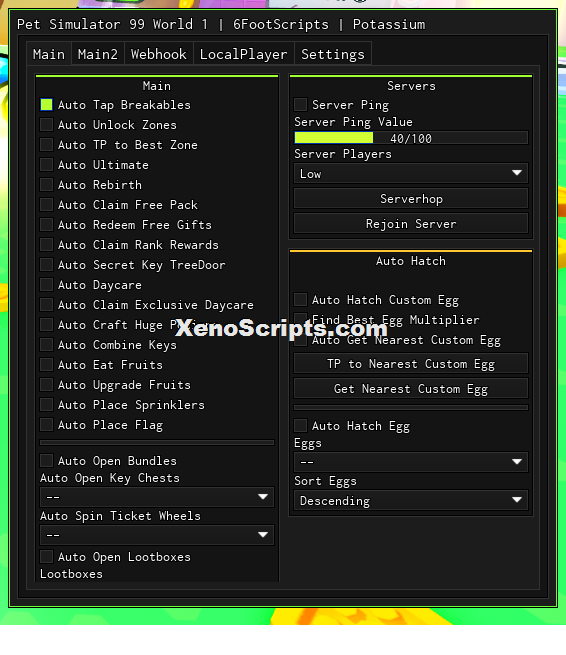The width and height of the screenshot is (566, 655).
Task: Adjust the Server Ping Value slider
Action: pos(411,138)
